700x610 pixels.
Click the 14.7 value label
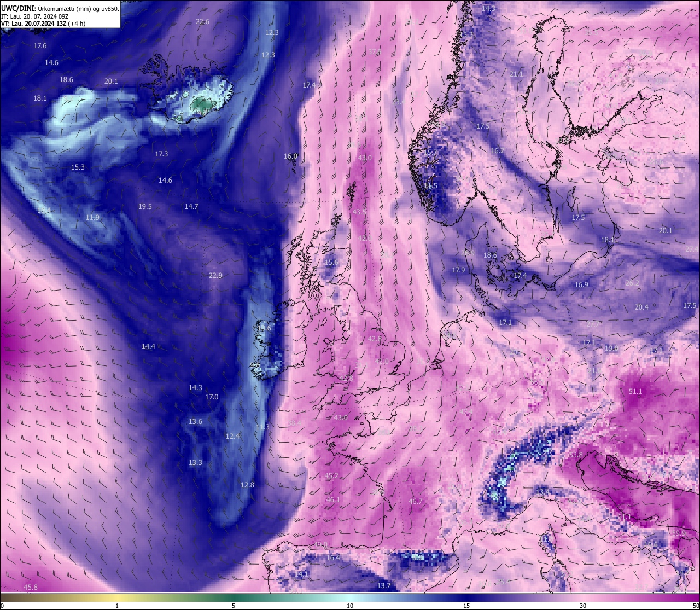191,207
